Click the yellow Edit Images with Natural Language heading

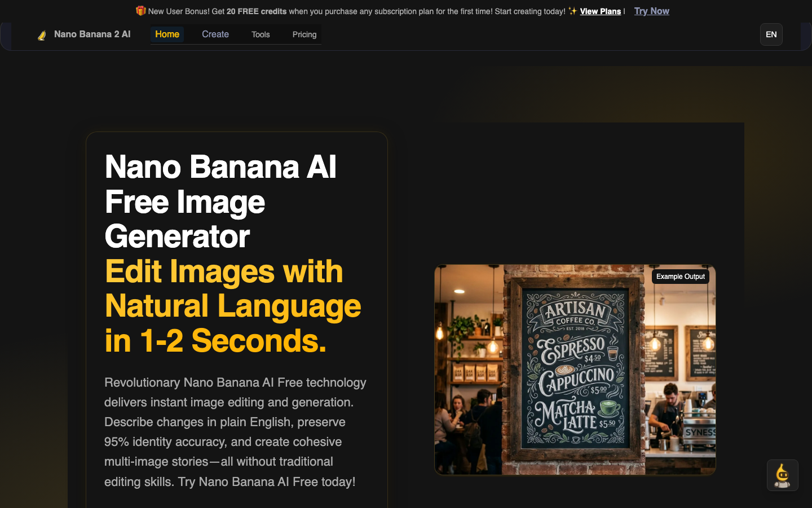click(x=232, y=306)
